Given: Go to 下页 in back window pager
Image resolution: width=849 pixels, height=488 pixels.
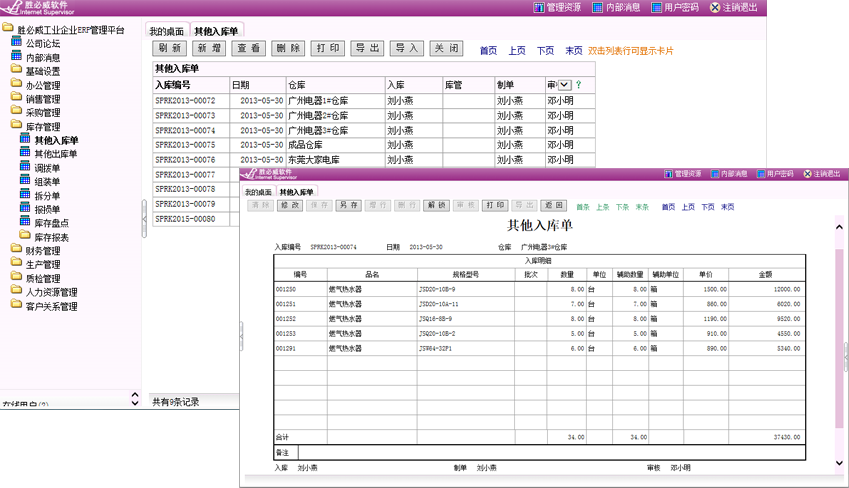Looking at the screenshot, I should (x=546, y=50).
